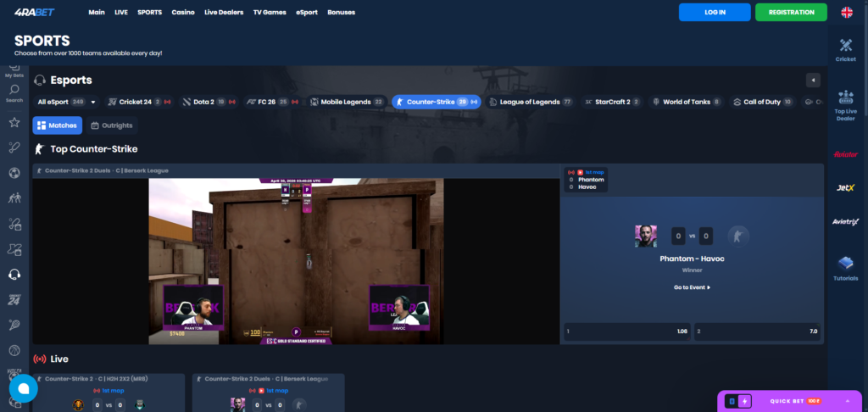This screenshot has width=868, height=412.
Task: Open My Bets in the left sidebar
Action: tap(14, 71)
